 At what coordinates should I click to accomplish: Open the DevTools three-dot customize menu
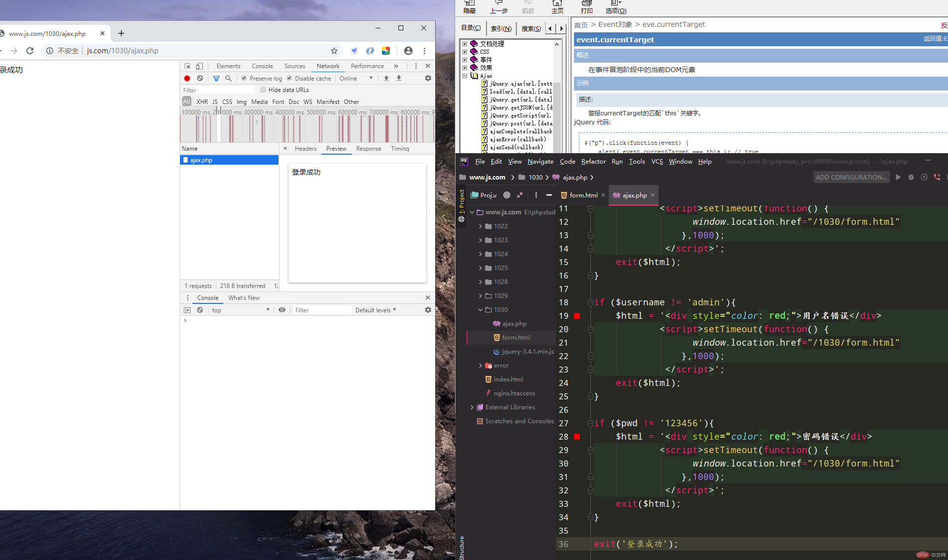click(416, 66)
